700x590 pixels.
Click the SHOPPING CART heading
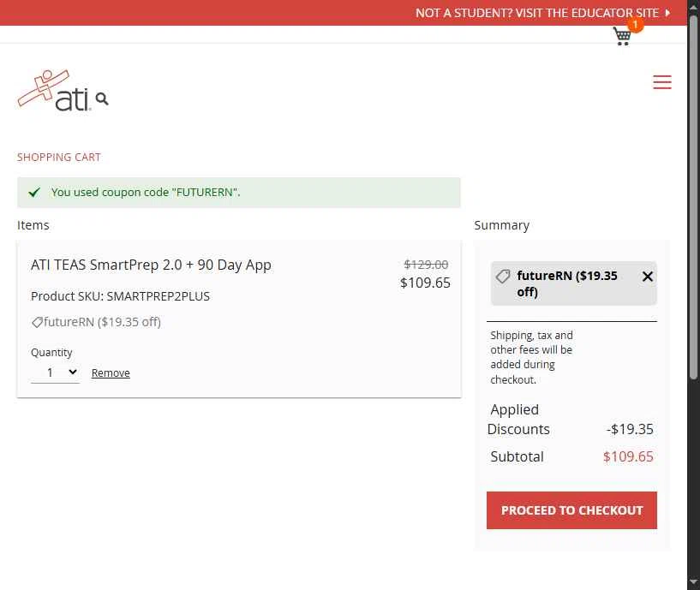(59, 157)
